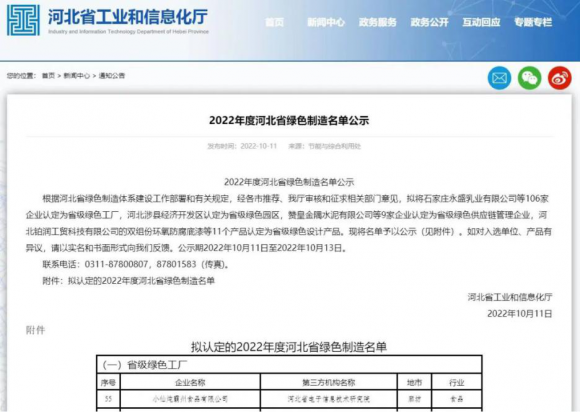Click the 第三方机构名称 column header
This screenshot has width=580, height=412.
pyautogui.click(x=329, y=382)
